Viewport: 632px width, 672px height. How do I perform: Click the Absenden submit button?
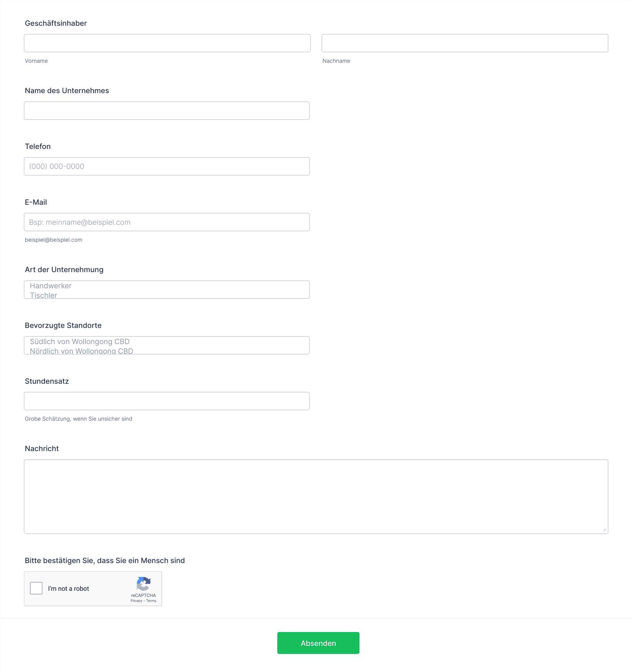pyautogui.click(x=318, y=643)
